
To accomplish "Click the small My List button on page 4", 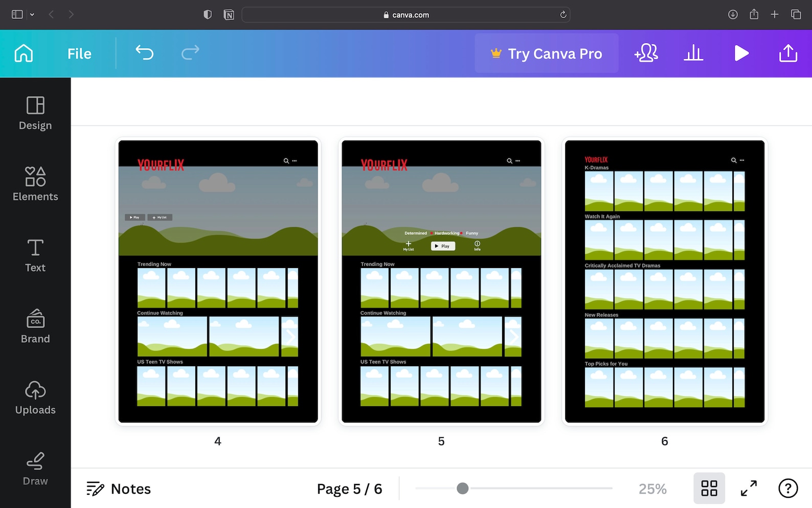I will click(160, 217).
